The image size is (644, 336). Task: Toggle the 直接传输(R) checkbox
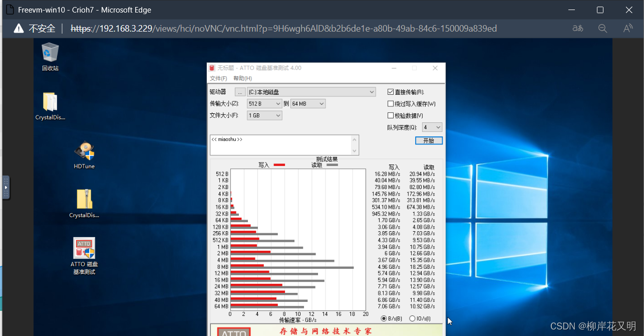[x=391, y=92]
